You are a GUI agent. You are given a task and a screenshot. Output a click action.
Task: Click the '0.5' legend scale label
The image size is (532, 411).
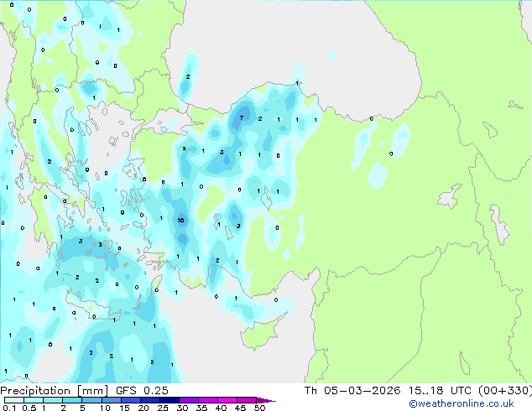click(x=29, y=408)
